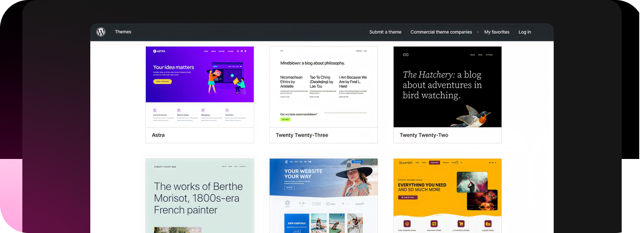644x233 pixels.
Task: Open the Astra theme preview thumbnail
Action: (200, 87)
